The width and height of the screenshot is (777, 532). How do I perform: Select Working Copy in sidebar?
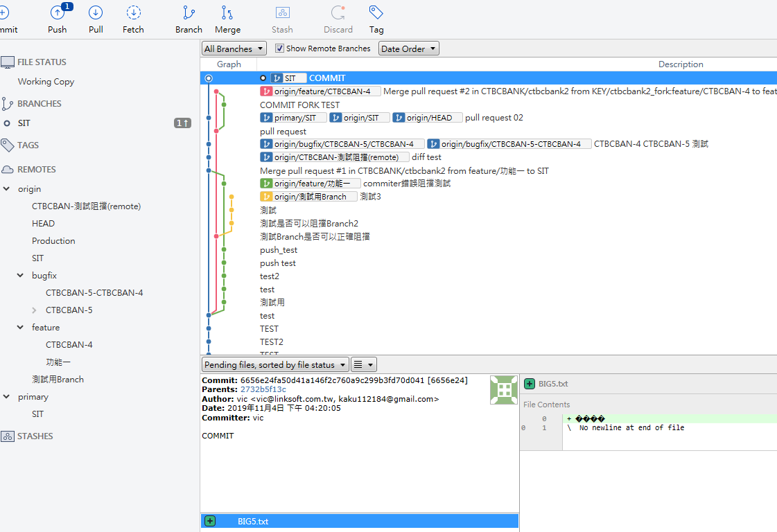(x=46, y=81)
